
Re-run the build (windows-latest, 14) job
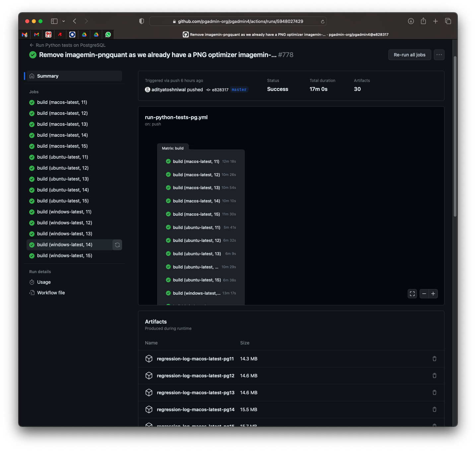(x=117, y=245)
